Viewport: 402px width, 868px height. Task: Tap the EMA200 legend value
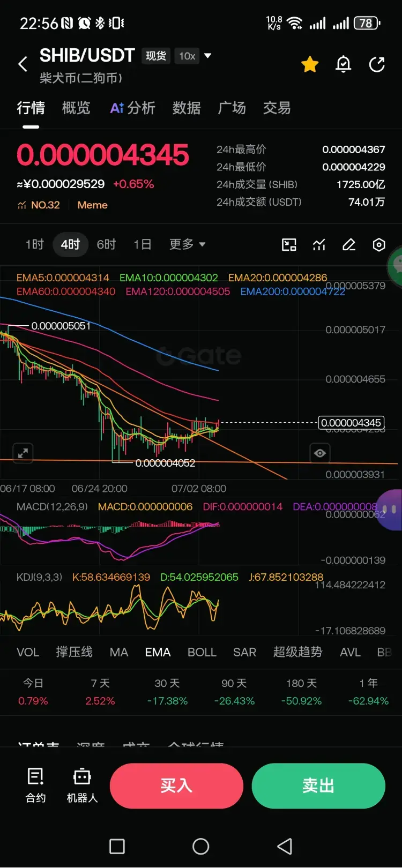[x=293, y=291]
